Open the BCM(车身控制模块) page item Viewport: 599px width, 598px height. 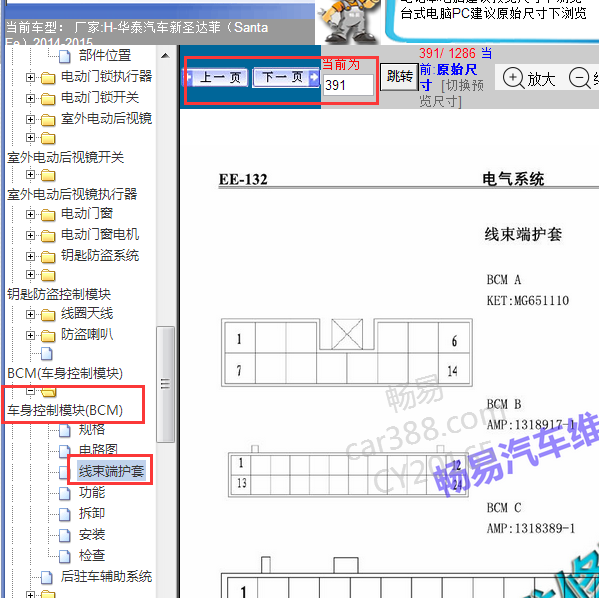65,373
